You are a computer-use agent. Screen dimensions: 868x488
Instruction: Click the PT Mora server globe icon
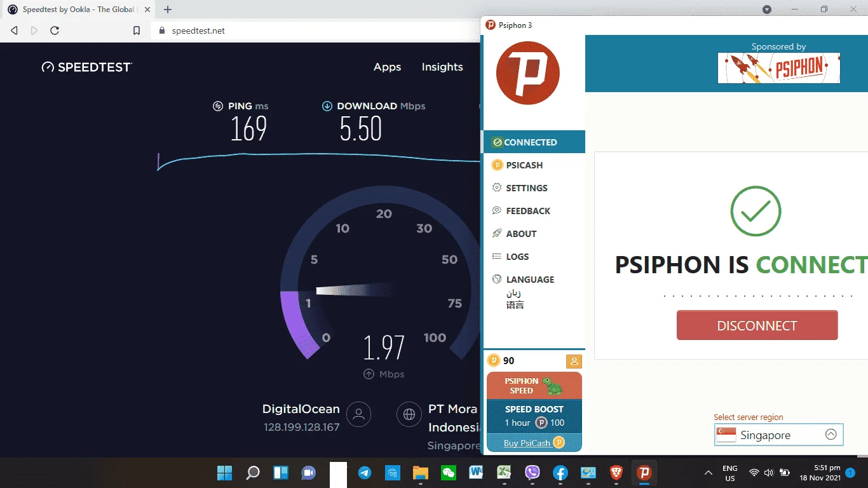tap(409, 415)
